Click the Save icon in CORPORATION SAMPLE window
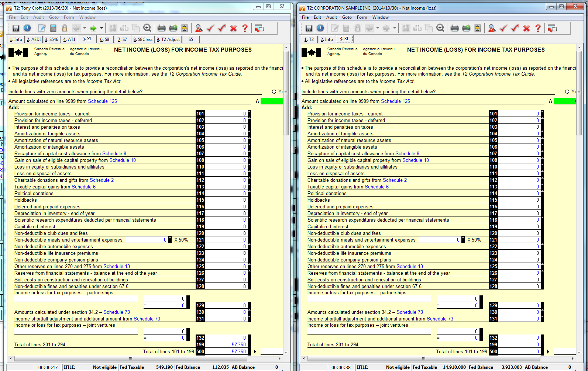The image size is (588, 371). (309, 28)
